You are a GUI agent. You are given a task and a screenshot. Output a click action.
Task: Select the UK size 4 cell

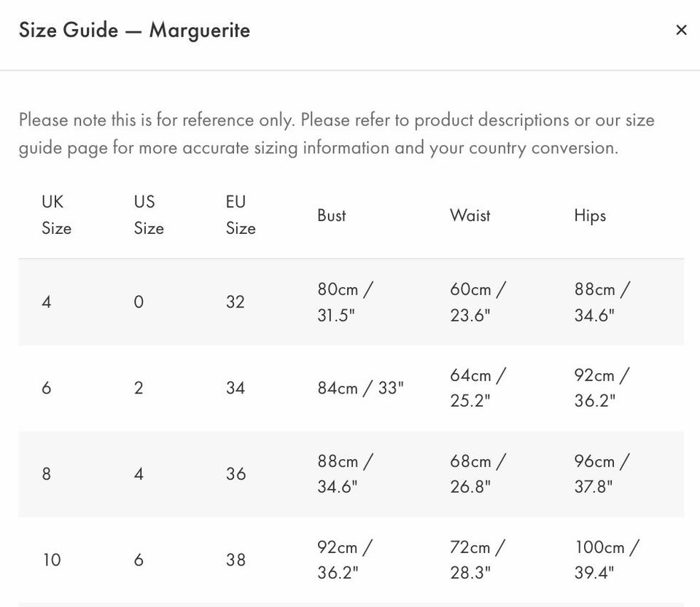pos(47,302)
